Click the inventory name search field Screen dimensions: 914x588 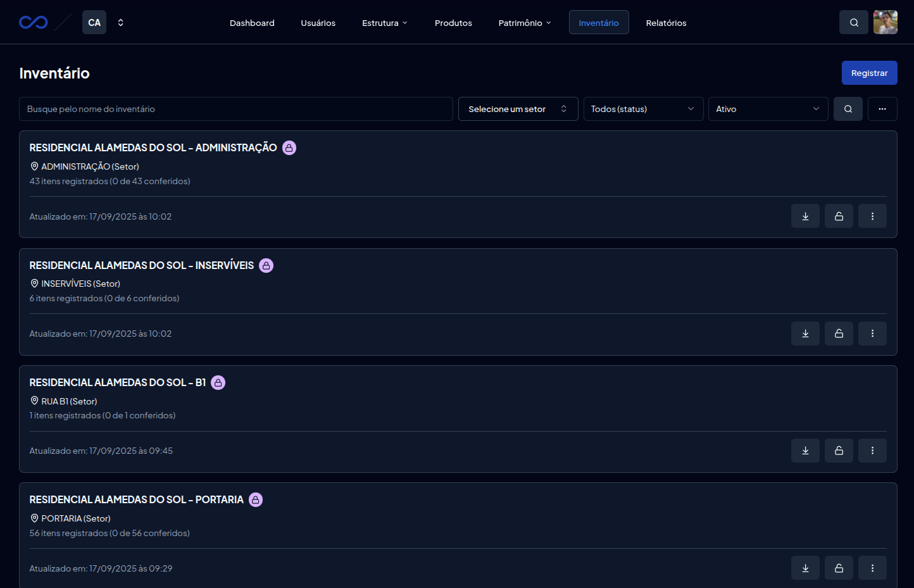235,109
